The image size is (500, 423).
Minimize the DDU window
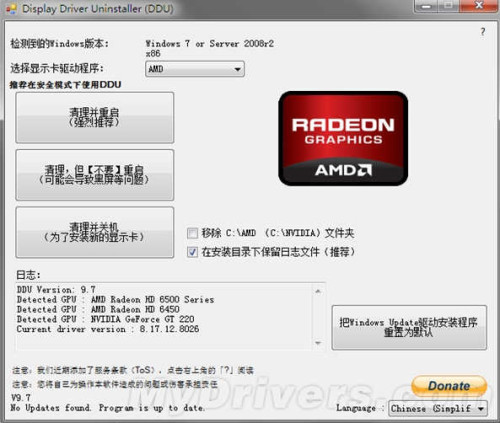(426, 6)
